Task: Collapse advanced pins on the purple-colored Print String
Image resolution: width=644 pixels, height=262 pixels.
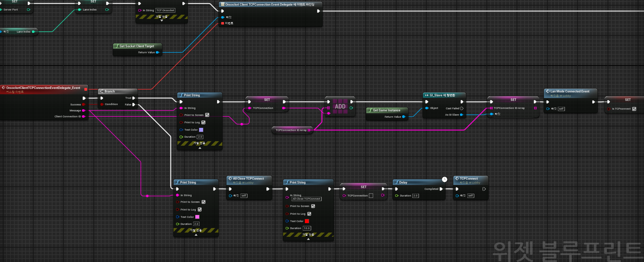Action: pos(200,148)
